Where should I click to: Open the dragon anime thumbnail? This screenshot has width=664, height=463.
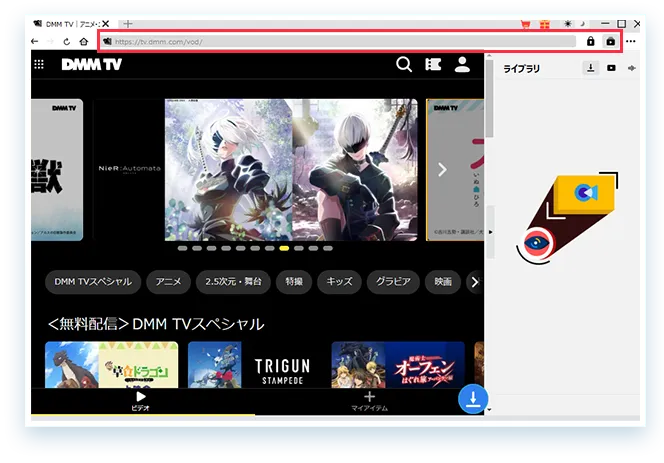[x=111, y=365]
